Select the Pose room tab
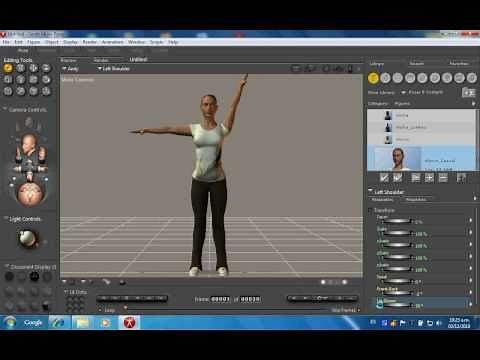This screenshot has height=360, width=480. (x=23, y=50)
